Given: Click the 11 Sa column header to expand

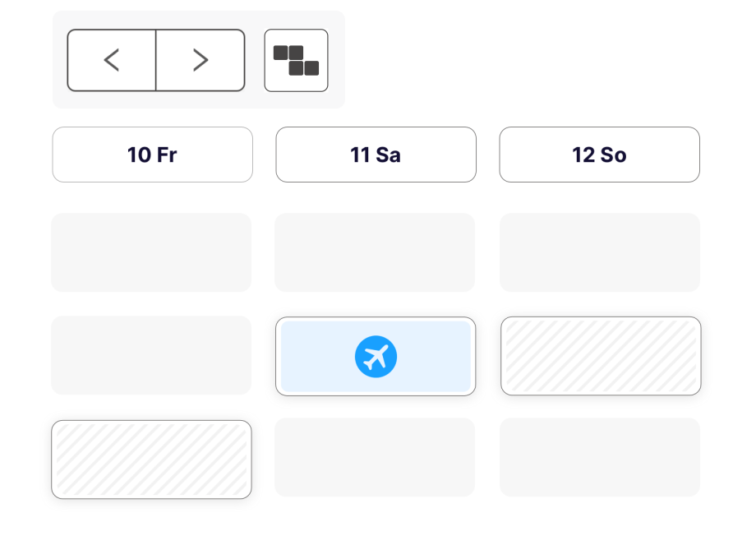Looking at the screenshot, I should click(376, 155).
